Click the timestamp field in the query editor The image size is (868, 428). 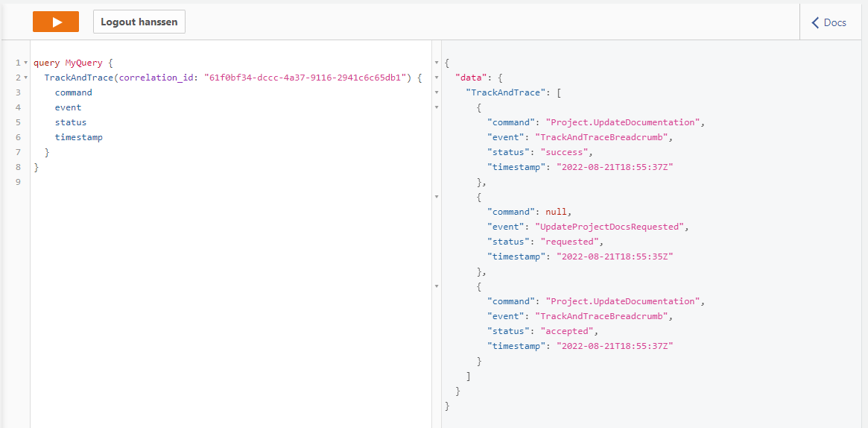79,137
